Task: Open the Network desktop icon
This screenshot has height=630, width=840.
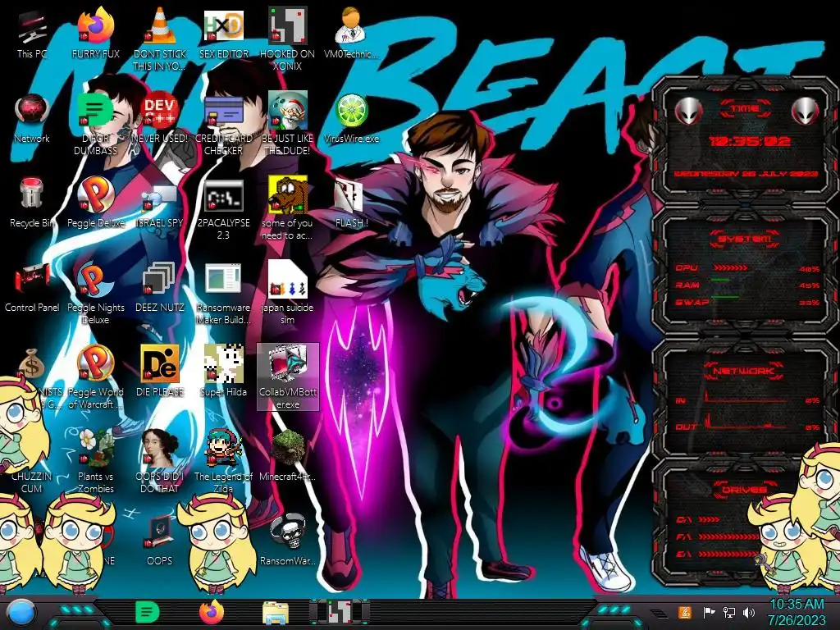Action: (32, 119)
